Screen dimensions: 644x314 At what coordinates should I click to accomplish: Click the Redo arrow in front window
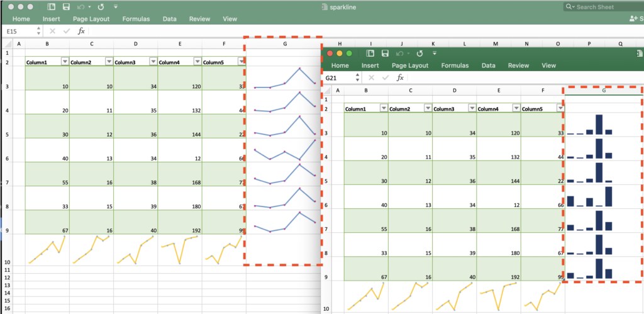coord(418,53)
